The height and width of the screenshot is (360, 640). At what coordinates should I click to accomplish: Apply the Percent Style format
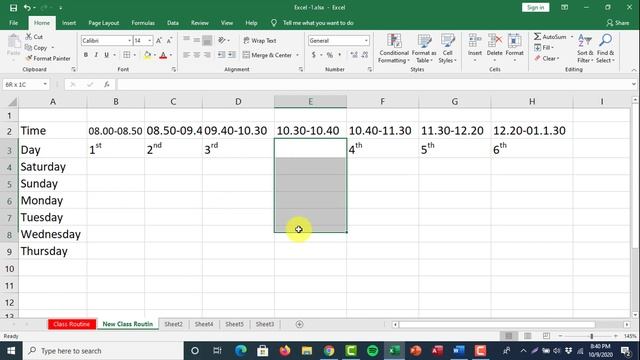pyautogui.click(x=329, y=55)
